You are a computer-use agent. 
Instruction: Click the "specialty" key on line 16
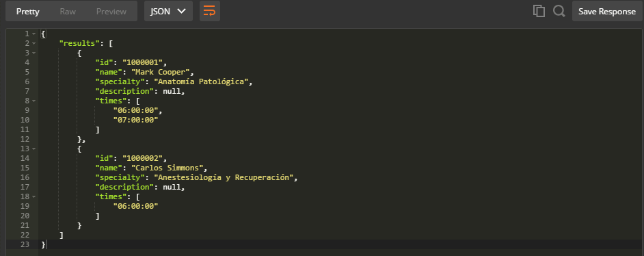coord(120,177)
